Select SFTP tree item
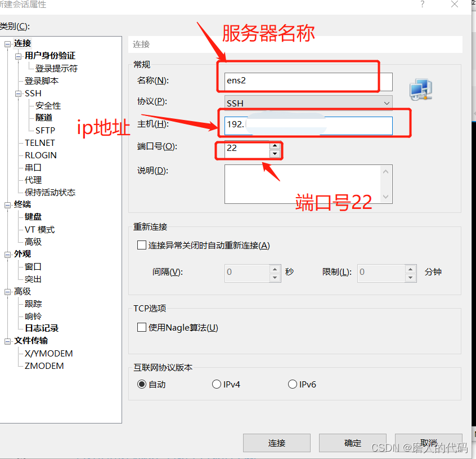Viewport: 476px width, 459px height. [45, 130]
